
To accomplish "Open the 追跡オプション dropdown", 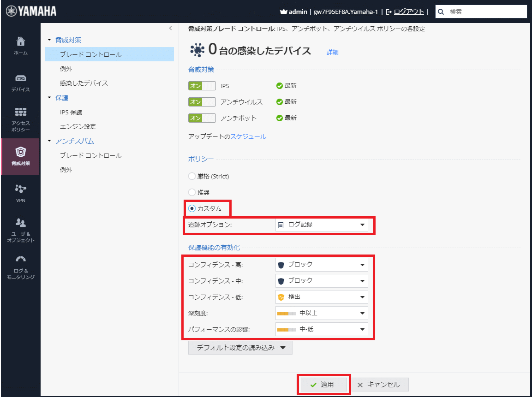I will coord(322,225).
